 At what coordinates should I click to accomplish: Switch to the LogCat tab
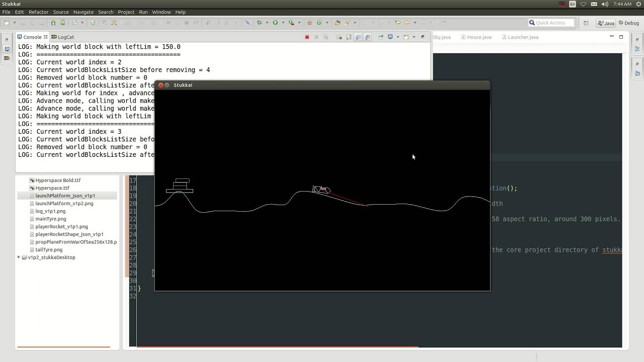point(62,37)
